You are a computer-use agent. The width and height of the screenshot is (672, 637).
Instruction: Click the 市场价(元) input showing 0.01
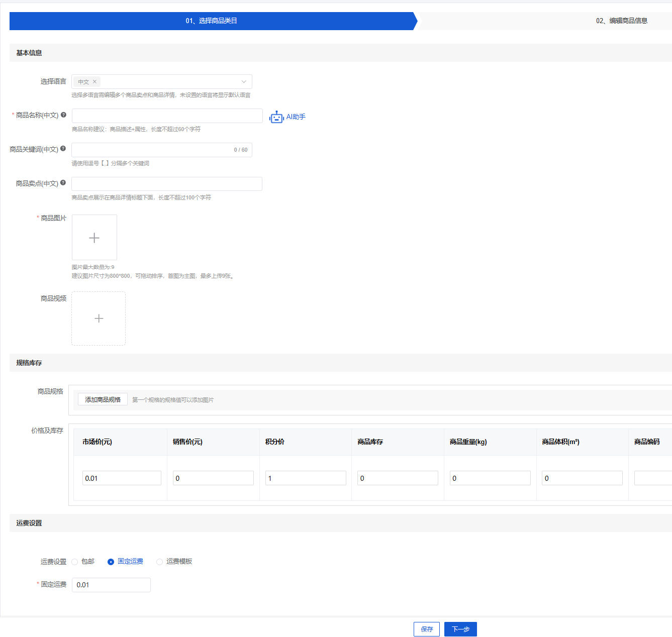(122, 478)
